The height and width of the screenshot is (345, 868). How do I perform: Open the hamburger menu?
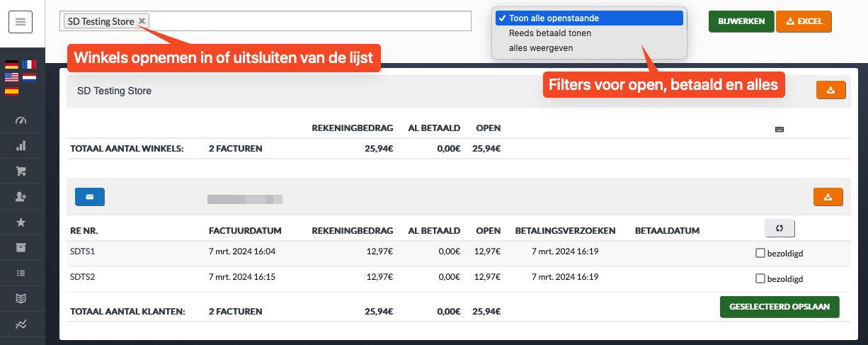point(21,21)
